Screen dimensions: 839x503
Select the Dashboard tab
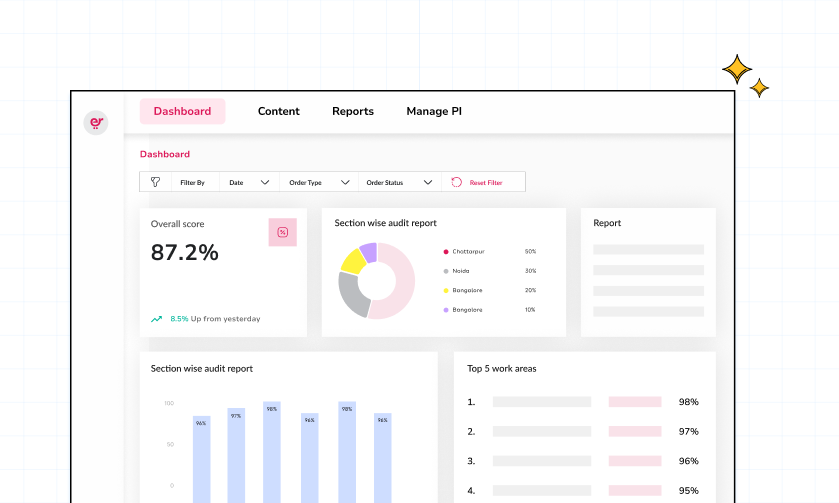click(x=182, y=111)
